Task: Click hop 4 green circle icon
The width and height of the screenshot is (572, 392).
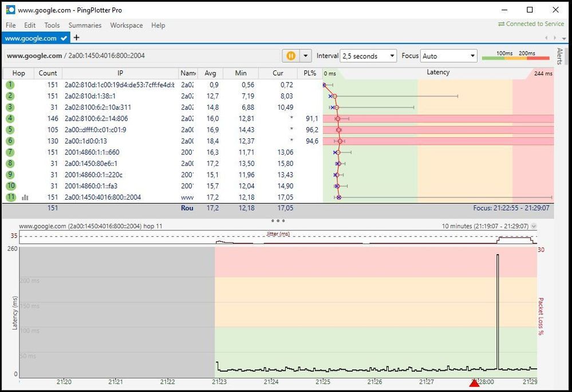Action: pyautogui.click(x=10, y=118)
